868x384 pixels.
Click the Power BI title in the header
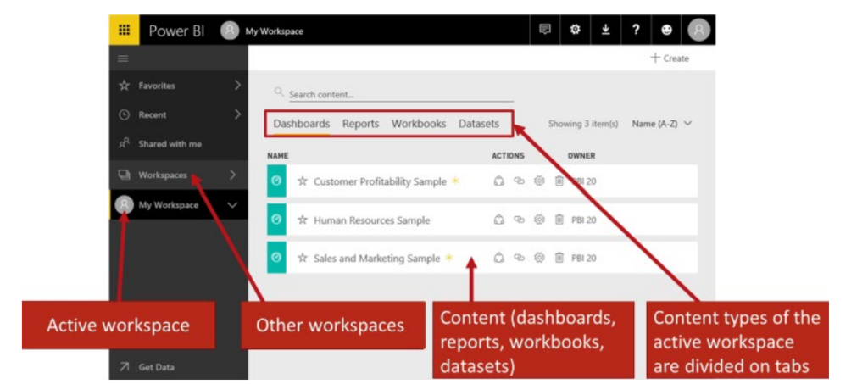pyautogui.click(x=176, y=31)
